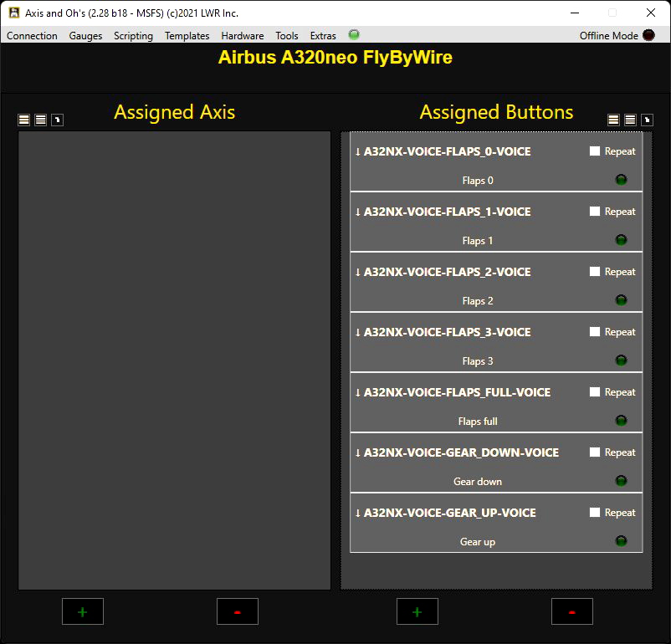The height and width of the screenshot is (644, 671).
Task: Click the Flaps full description text
Action: pyautogui.click(x=478, y=422)
